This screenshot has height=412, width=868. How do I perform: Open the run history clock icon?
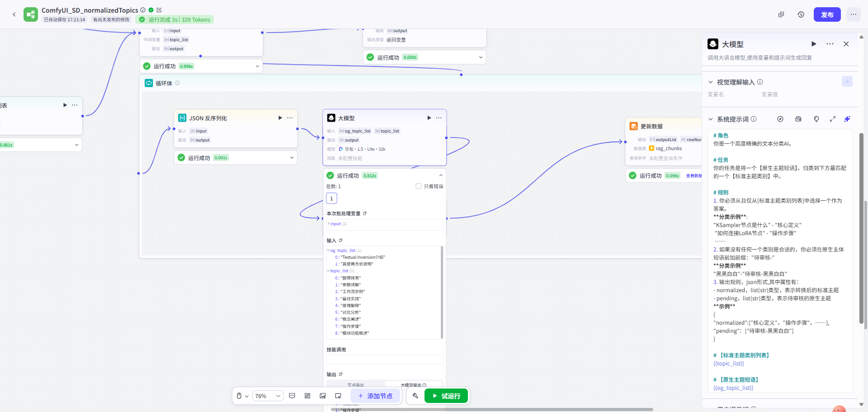[801, 14]
